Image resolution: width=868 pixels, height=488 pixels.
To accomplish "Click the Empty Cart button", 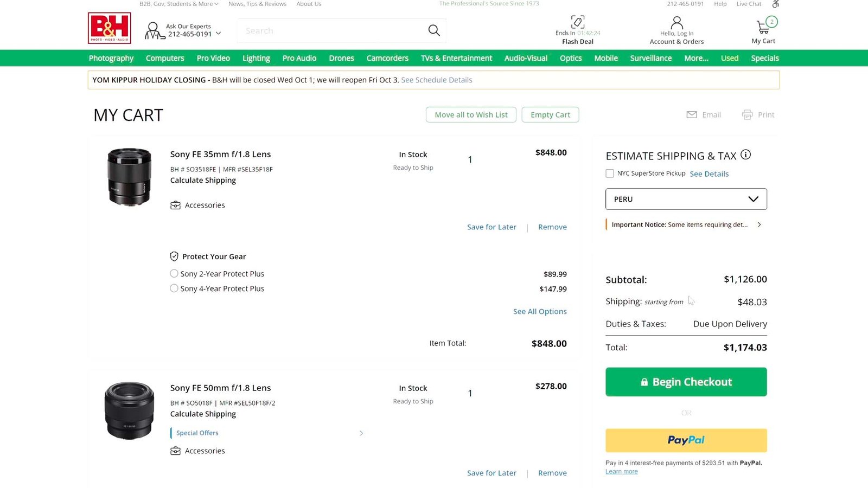I will 550,115.
